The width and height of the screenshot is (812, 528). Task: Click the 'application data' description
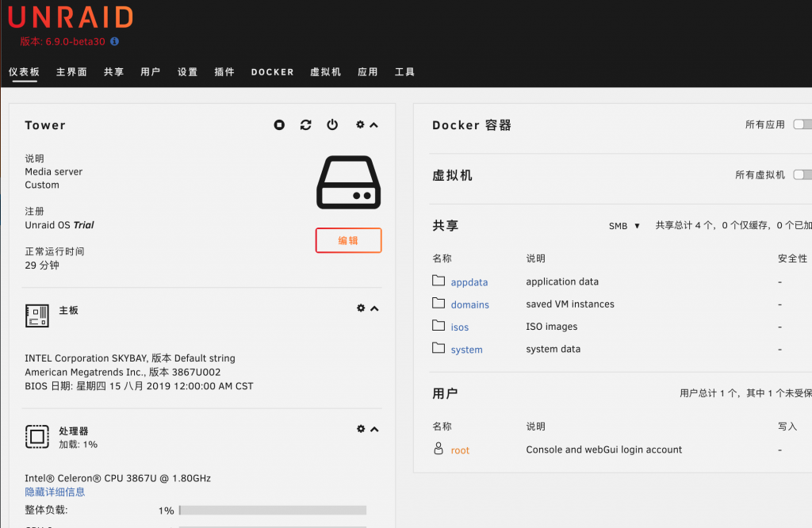coord(562,281)
